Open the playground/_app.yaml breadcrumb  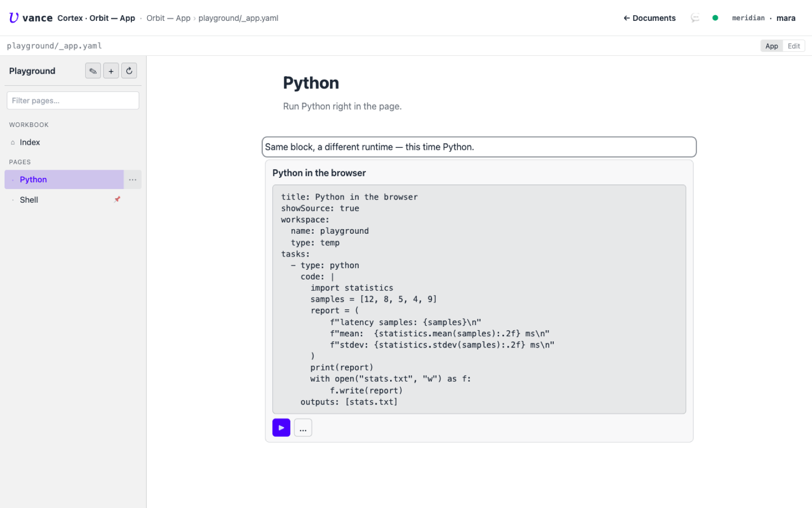pyautogui.click(x=238, y=18)
